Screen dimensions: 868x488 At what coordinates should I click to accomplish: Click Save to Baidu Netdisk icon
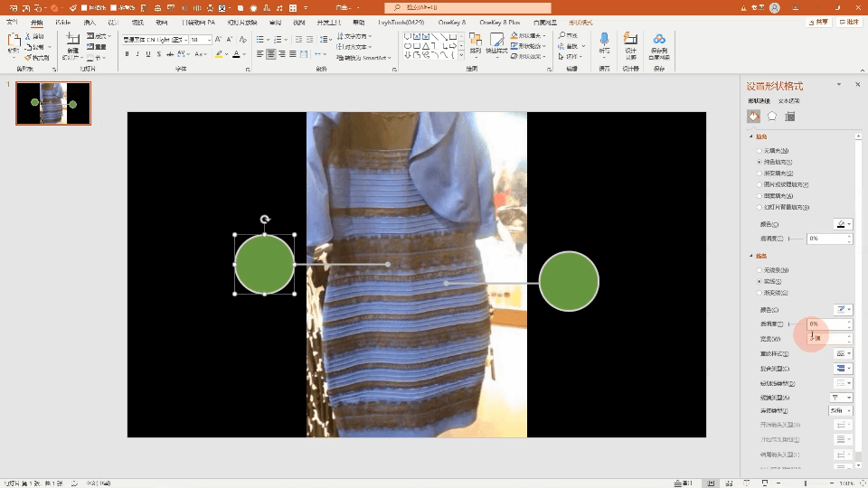(x=659, y=40)
